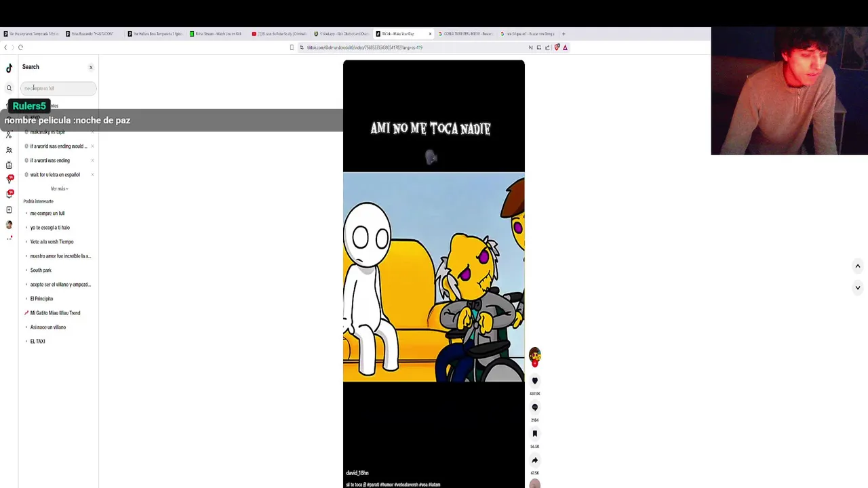Select recent search 'if a word was ending'
This screenshot has height=488, width=868.
coord(50,161)
